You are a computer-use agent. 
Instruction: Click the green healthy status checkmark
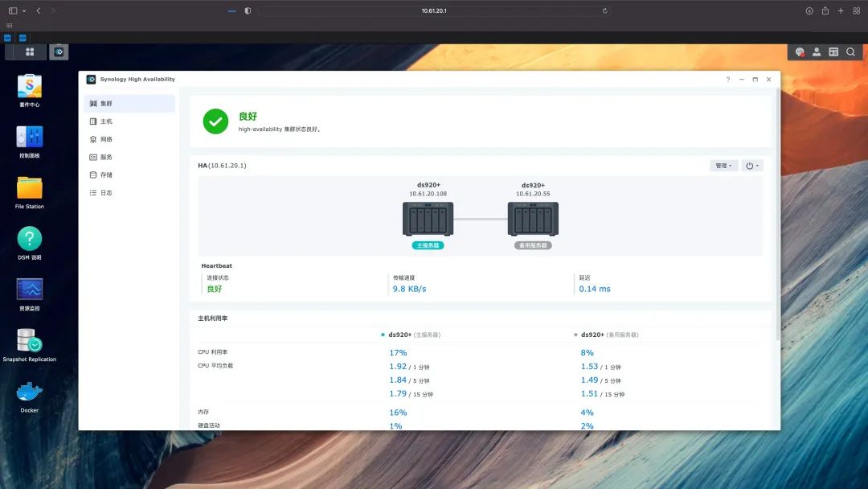click(x=215, y=121)
